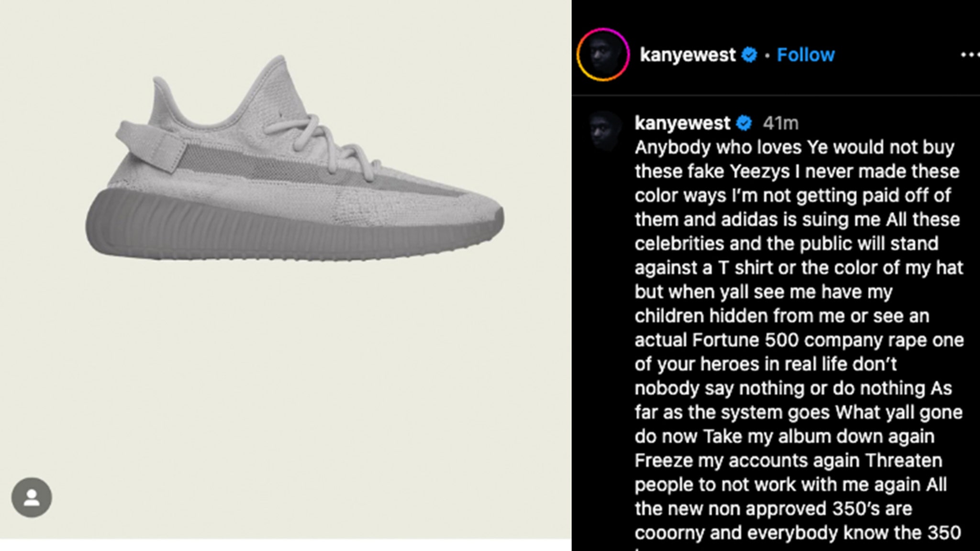Click the verified badge beside the caption username
The height and width of the screenshot is (551, 980).
[744, 123]
